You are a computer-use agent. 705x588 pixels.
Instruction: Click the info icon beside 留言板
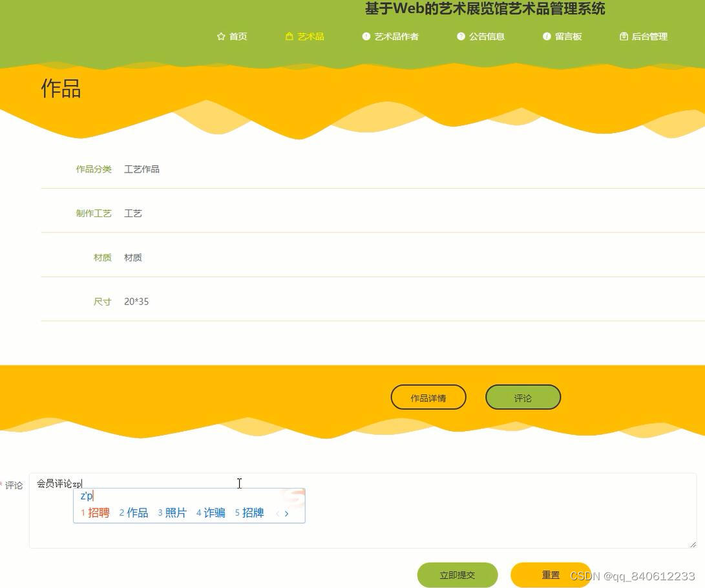(548, 36)
